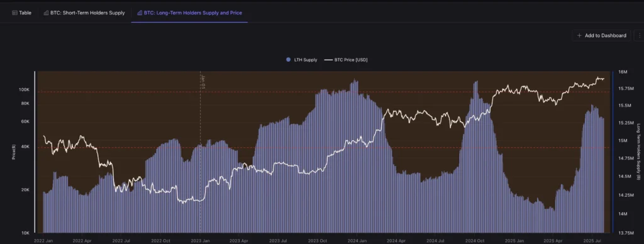Click the Jan 01 vertical marker line
The height and width of the screenshot is (244, 644).
click(200, 152)
